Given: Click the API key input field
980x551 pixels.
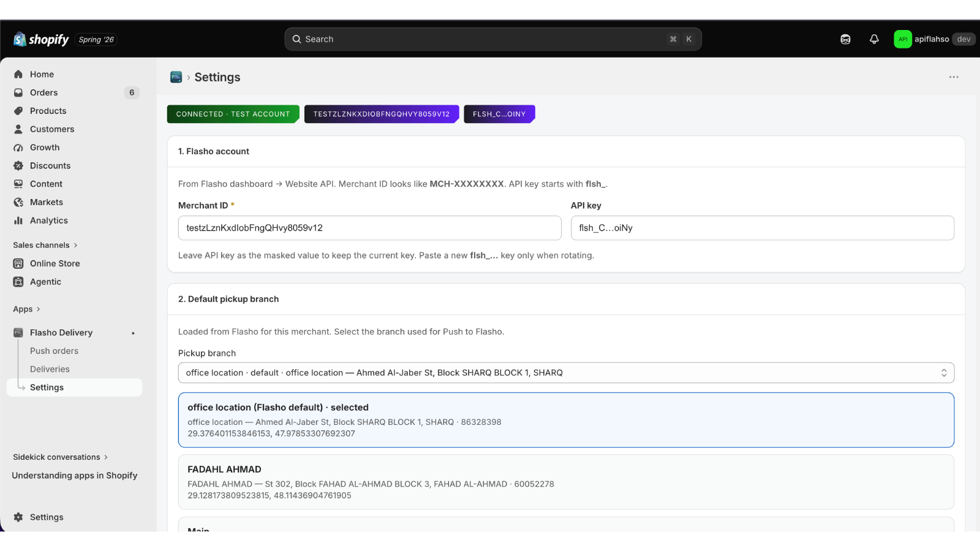Looking at the screenshot, I should coord(763,228).
